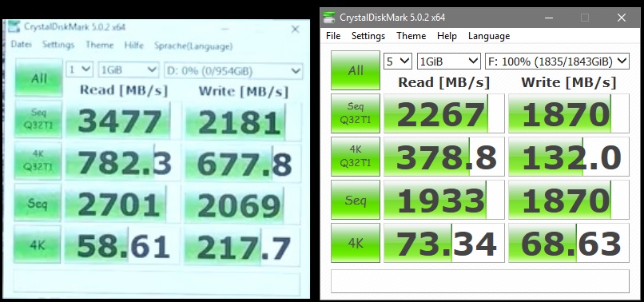Open Settings menu in left window
Viewport: 644px width, 302px height.
(x=58, y=45)
